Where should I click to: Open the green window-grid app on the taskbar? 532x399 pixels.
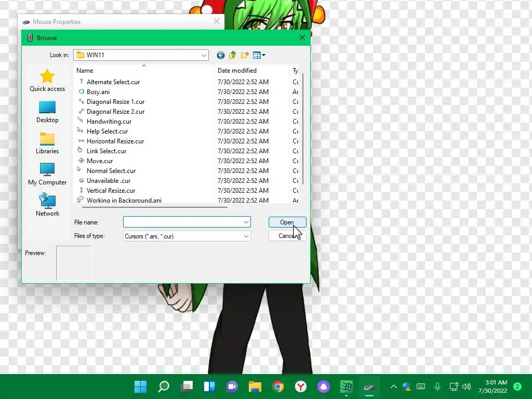click(x=347, y=387)
